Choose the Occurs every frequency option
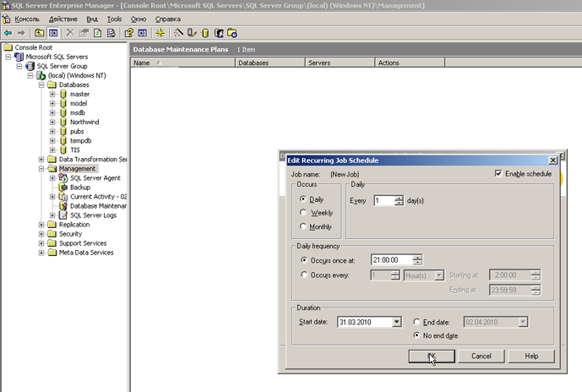 pos(304,275)
